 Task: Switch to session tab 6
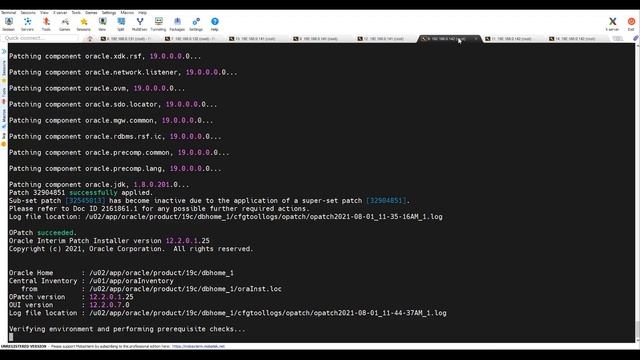127,39
